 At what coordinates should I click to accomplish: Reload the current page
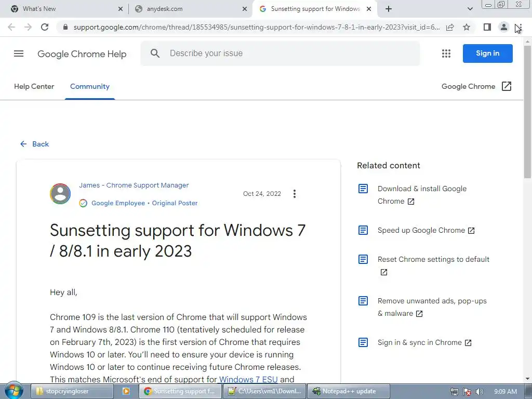click(45, 27)
